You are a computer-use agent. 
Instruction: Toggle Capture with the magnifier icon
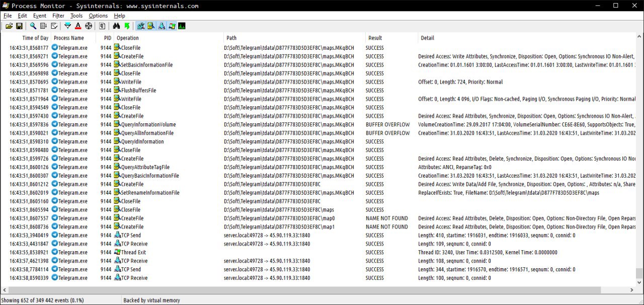[x=33, y=26]
